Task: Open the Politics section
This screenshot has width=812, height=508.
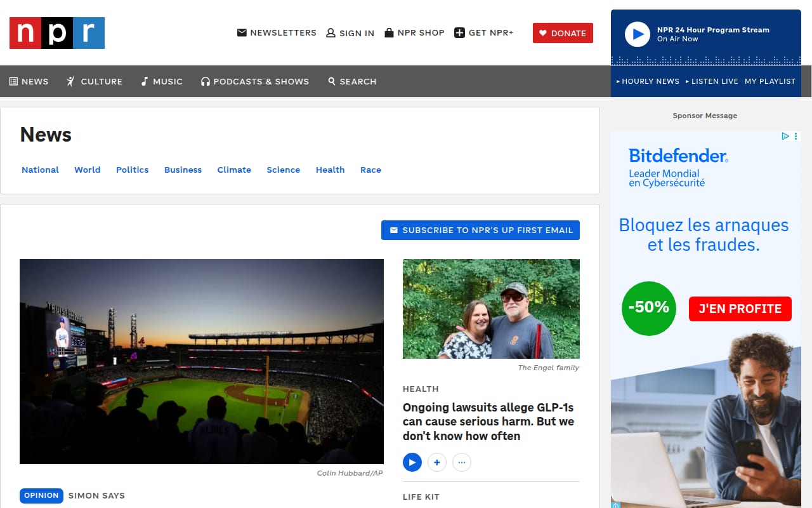Action: [x=133, y=170]
